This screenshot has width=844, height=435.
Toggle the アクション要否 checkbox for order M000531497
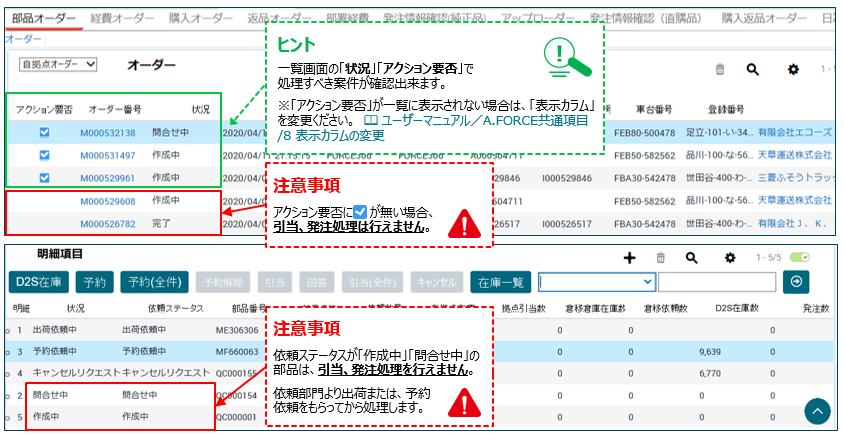pyautogui.click(x=44, y=155)
